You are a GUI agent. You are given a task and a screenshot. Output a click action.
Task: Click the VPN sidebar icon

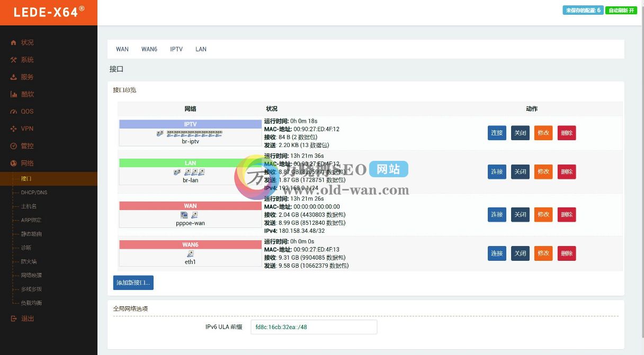pyautogui.click(x=14, y=129)
